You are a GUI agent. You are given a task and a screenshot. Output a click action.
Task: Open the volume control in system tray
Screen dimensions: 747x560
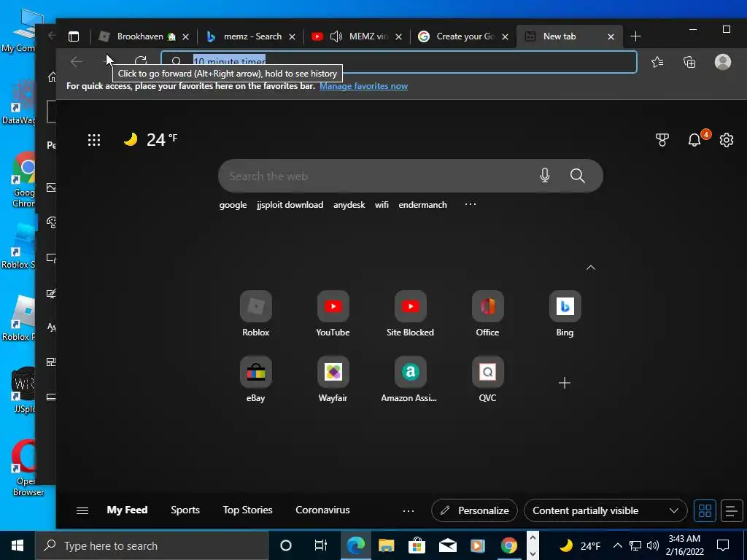click(653, 545)
